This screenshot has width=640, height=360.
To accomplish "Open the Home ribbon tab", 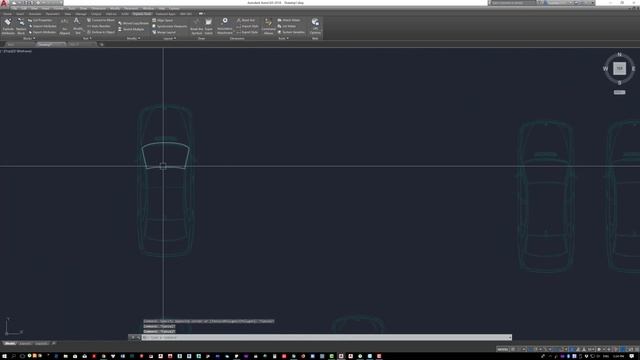I will [x=8, y=13].
